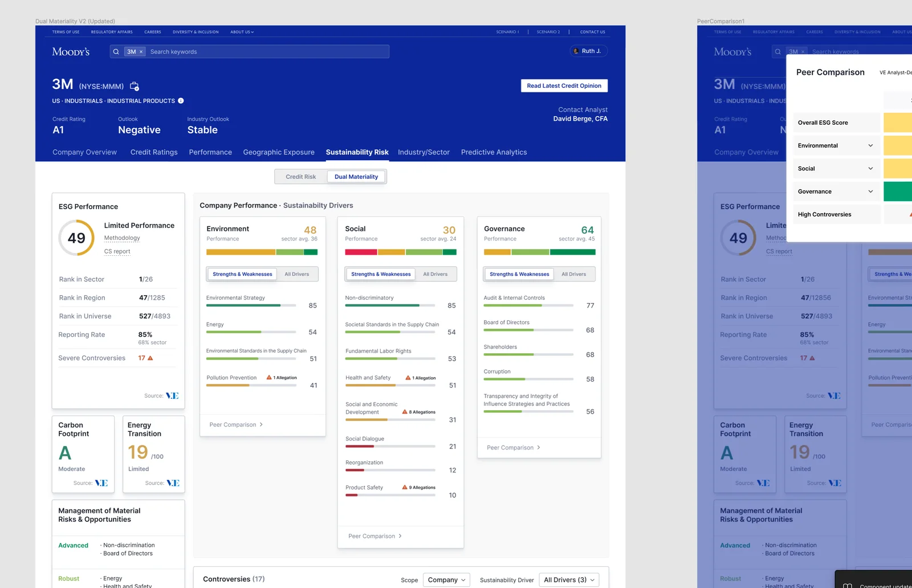Open the All Drivers (3) dropdown
The height and width of the screenshot is (588, 912).
[x=569, y=580]
